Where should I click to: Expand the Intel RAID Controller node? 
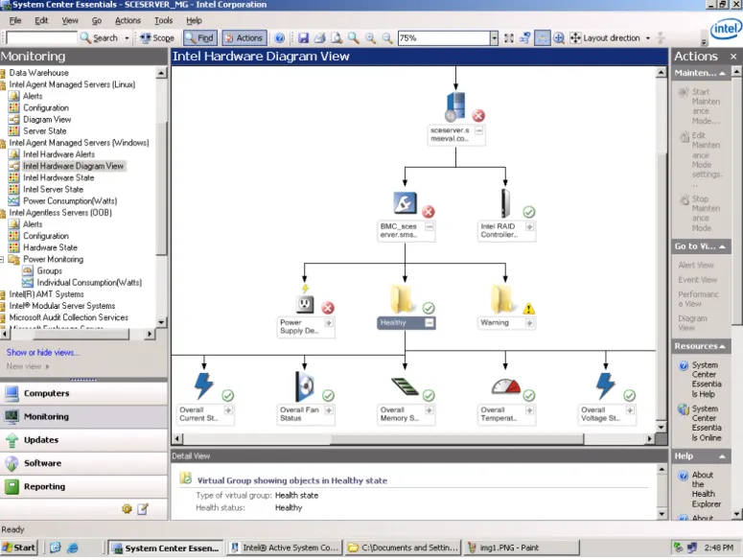tap(529, 227)
